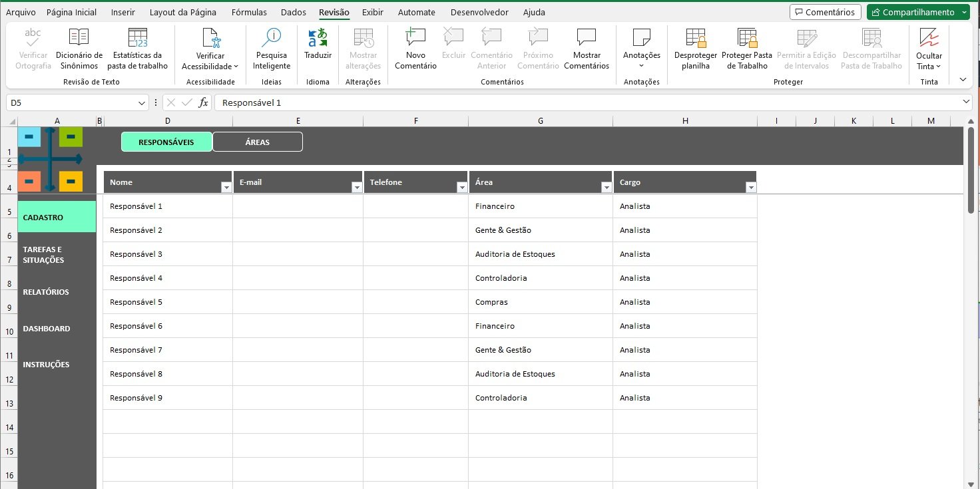Click the Name Box showing D5
The image size is (980, 489).
point(72,102)
